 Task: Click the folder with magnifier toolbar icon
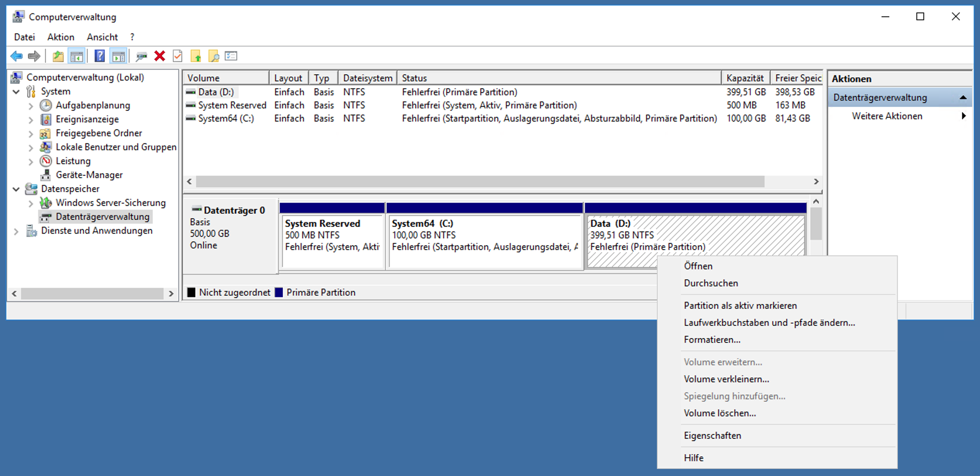(213, 57)
